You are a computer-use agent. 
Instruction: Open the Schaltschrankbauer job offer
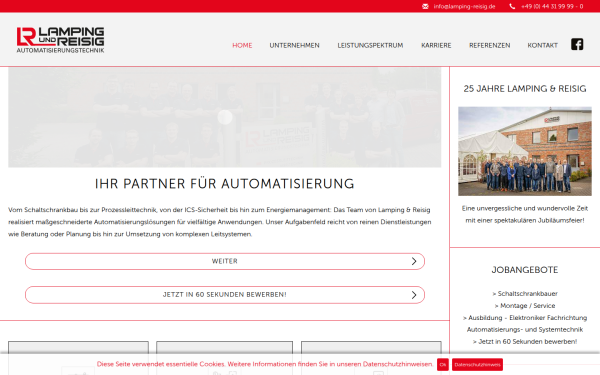pyautogui.click(x=525, y=293)
